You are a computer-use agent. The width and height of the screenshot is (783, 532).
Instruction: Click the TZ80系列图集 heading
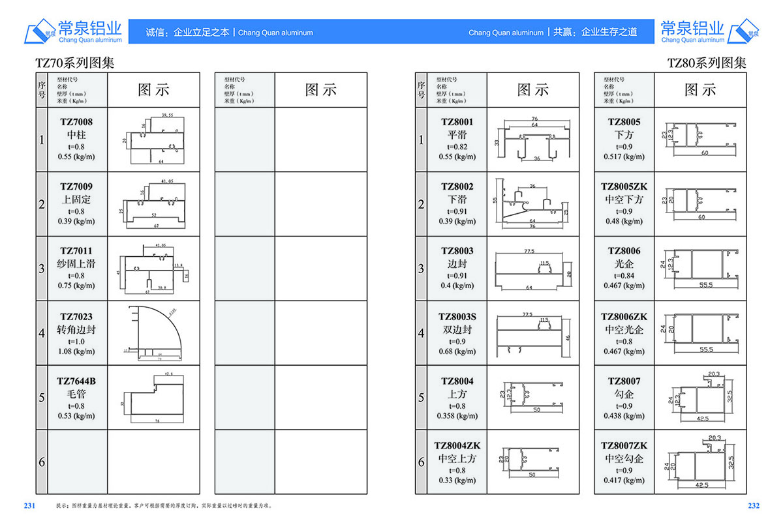[x=707, y=63]
